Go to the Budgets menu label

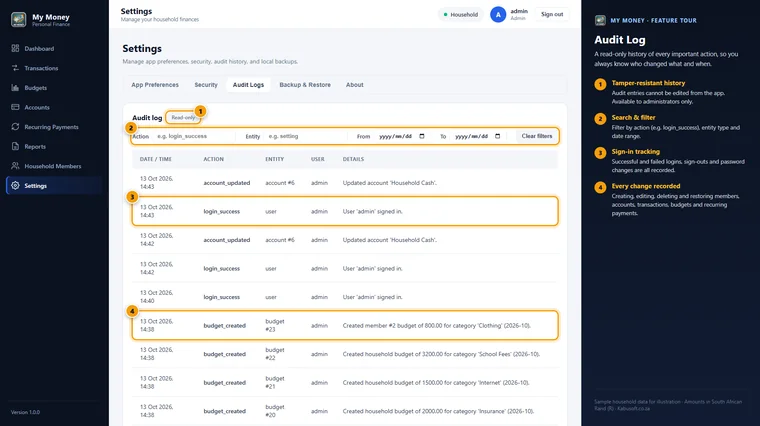pos(36,88)
